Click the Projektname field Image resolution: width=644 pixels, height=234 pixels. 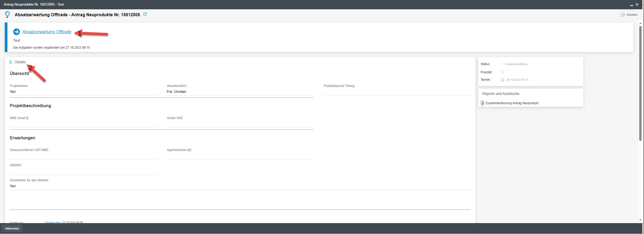coord(83,92)
